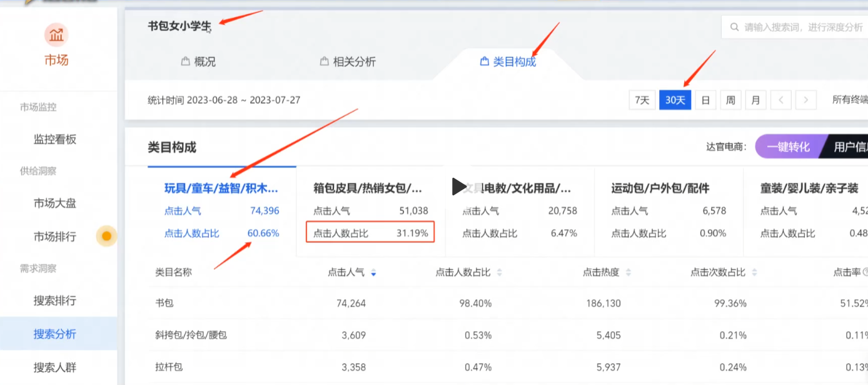Select the 周 time granularity
Viewport: 868px width, 385px height.
[x=730, y=100]
